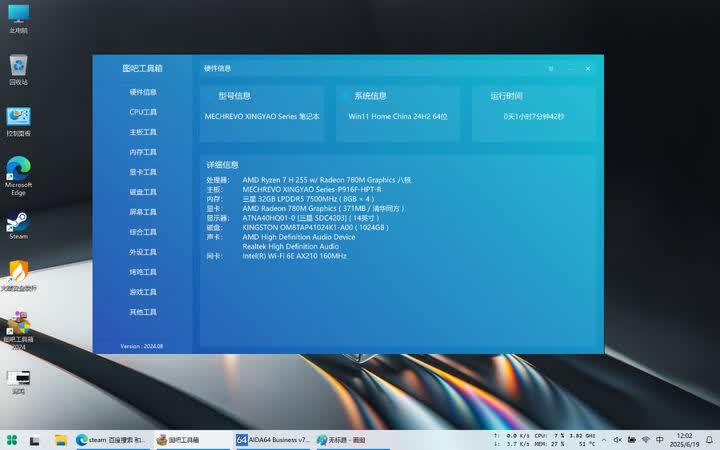
Task: Select 主板工具 in the toolbox sidebar
Action: (x=143, y=132)
